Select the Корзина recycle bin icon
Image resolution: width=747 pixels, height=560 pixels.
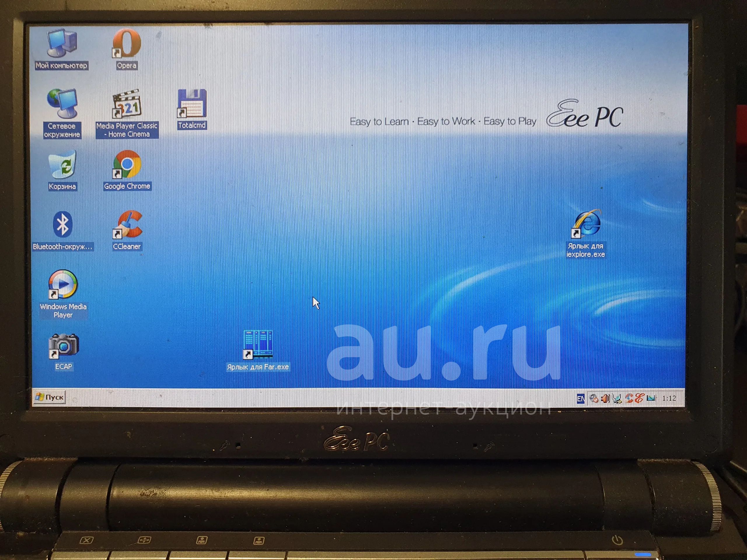[62, 164]
